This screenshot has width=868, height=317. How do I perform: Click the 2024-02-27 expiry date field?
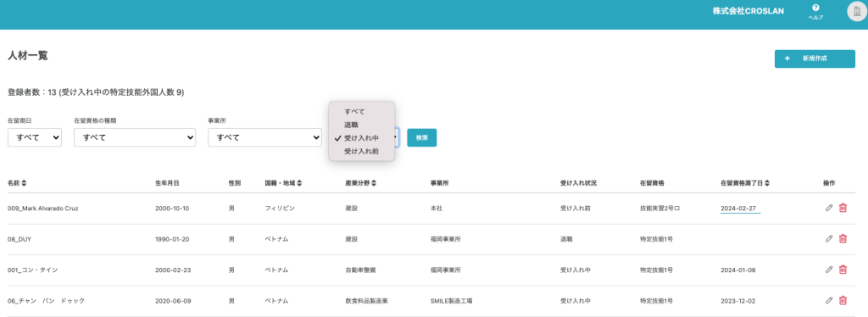click(x=740, y=209)
